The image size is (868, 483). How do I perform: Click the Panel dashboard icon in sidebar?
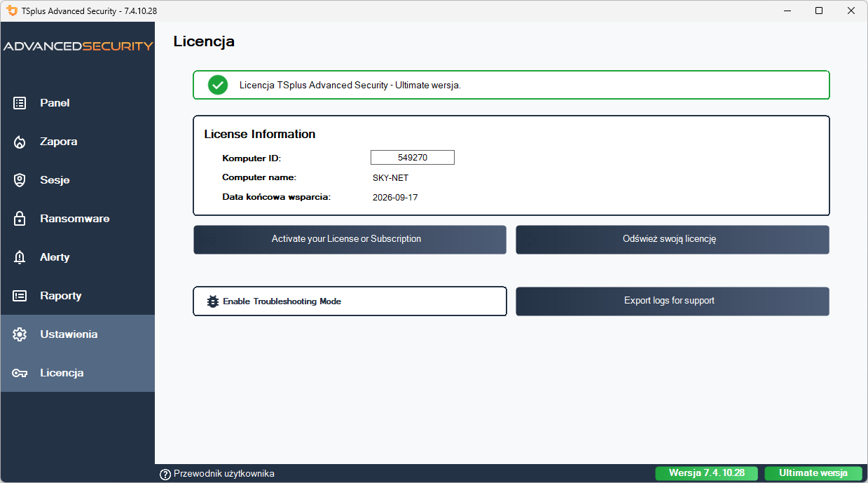20,103
